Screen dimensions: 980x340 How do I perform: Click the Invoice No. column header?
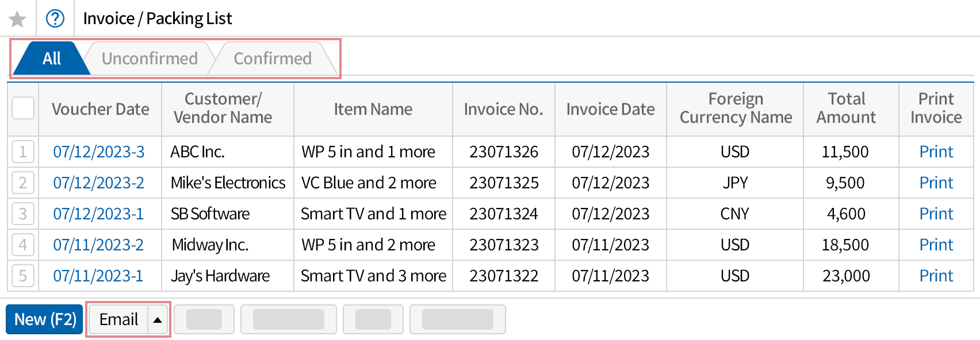click(x=503, y=109)
